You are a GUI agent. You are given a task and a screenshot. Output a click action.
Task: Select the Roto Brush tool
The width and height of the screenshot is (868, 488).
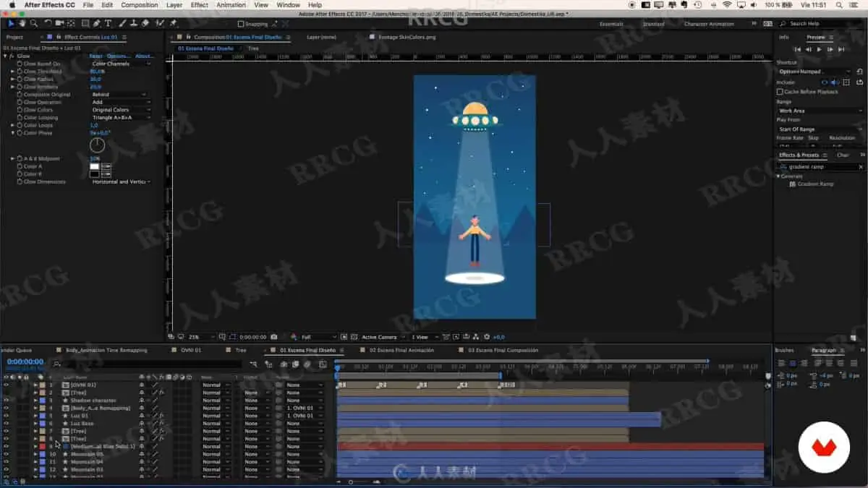160,23
